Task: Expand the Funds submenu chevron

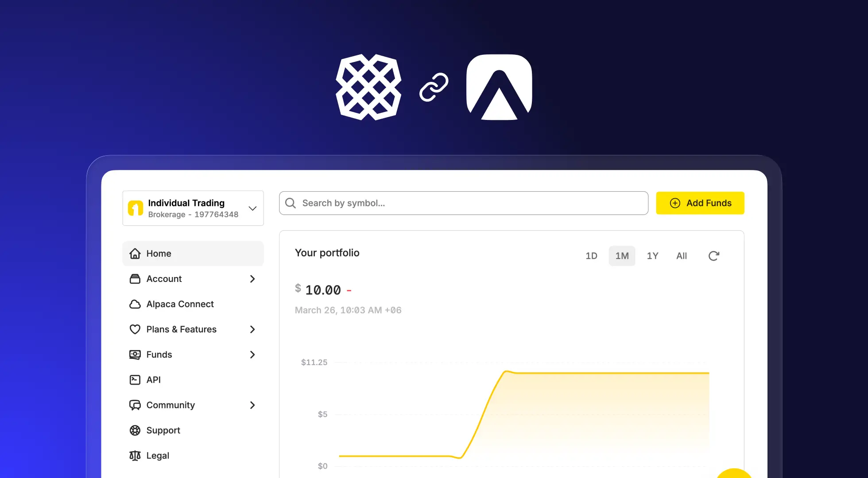Action: pyautogui.click(x=252, y=355)
